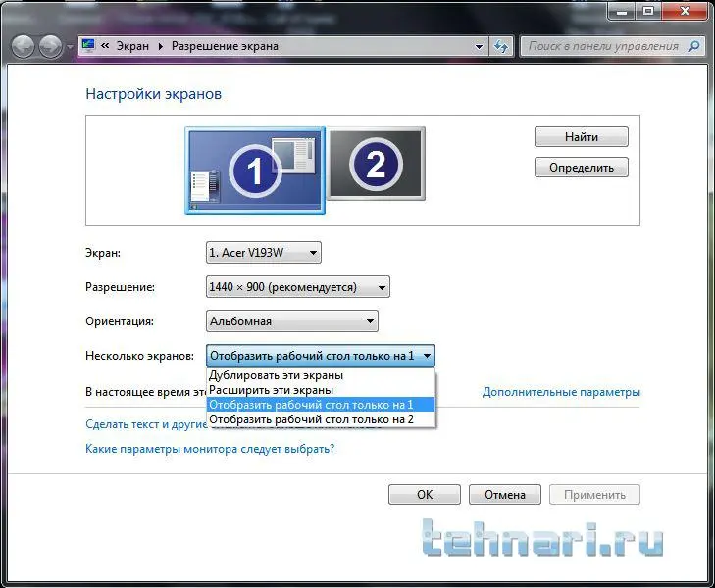The width and height of the screenshot is (715, 588).
Task: Go forward with the Forward arrow button
Action: pos(50,46)
